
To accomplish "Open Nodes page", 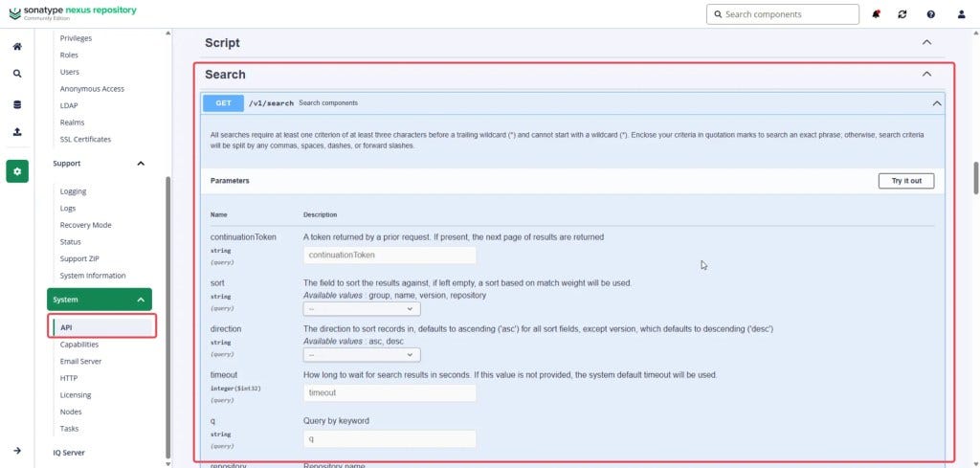I will 71,412.
